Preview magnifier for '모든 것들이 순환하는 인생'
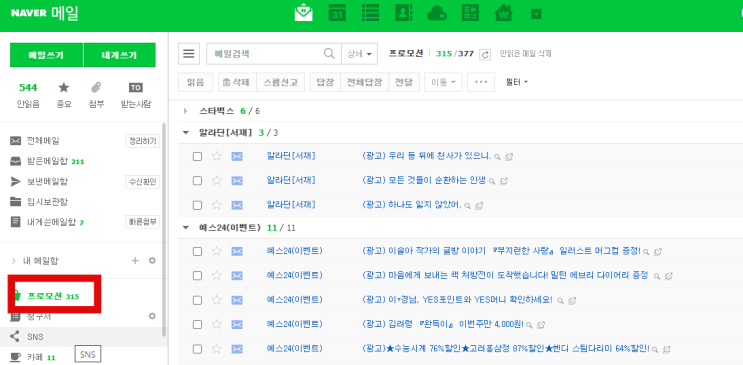The width and height of the screenshot is (743, 365). [492, 181]
